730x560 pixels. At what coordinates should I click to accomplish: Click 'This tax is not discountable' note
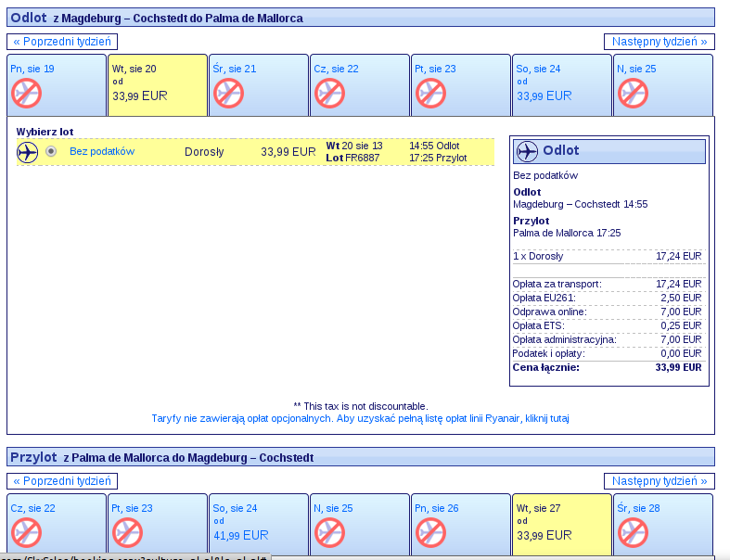[x=361, y=406]
